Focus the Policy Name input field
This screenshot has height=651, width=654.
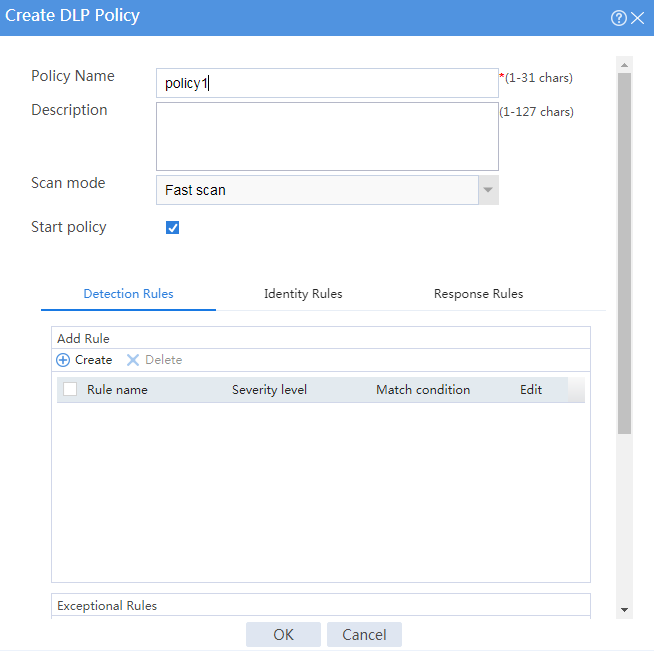coord(327,83)
